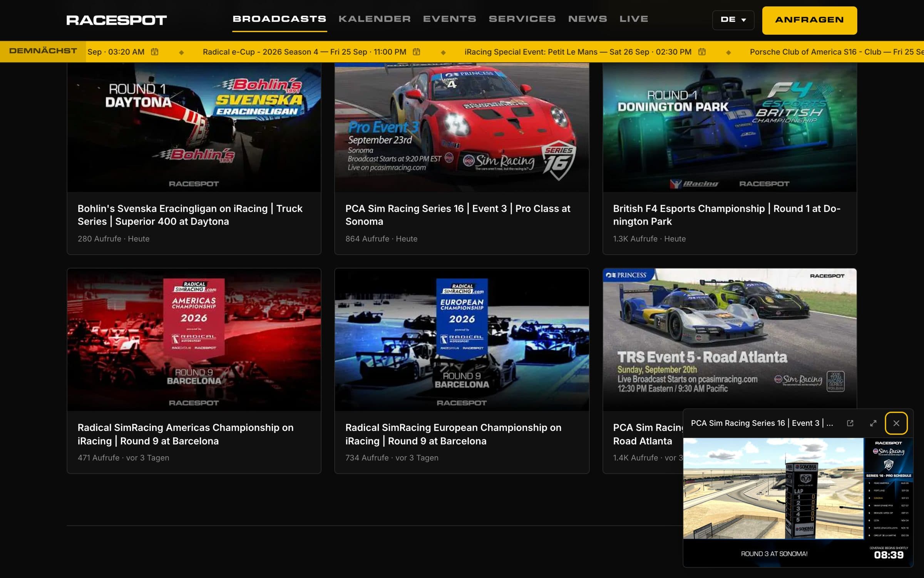Click '734 Aufrufe · vor 3 Tagen' text
Screen dimensions: 924x578
click(392, 458)
